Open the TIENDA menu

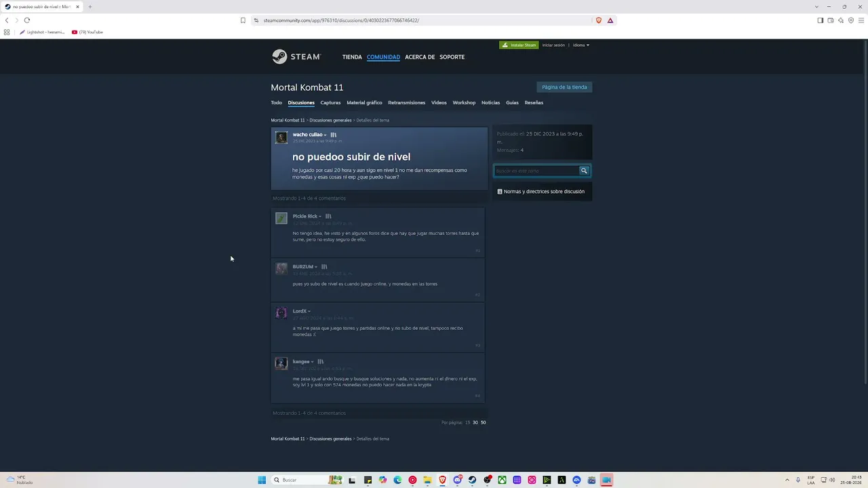point(352,57)
